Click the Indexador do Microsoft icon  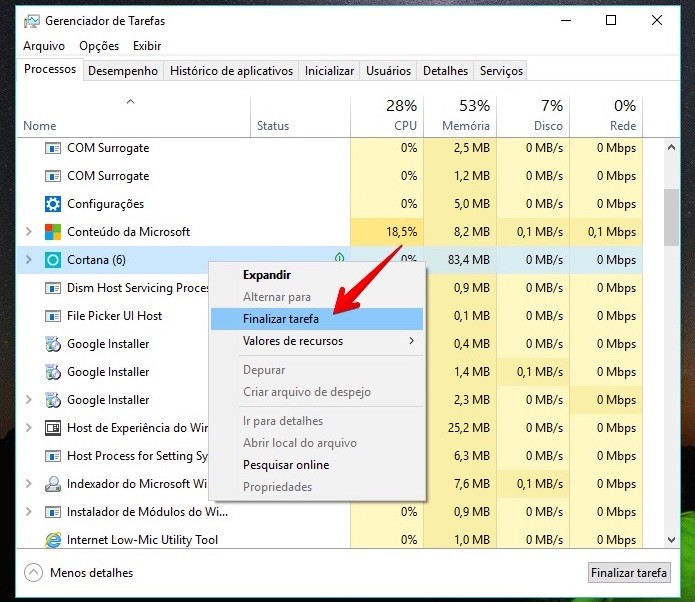[x=53, y=484]
